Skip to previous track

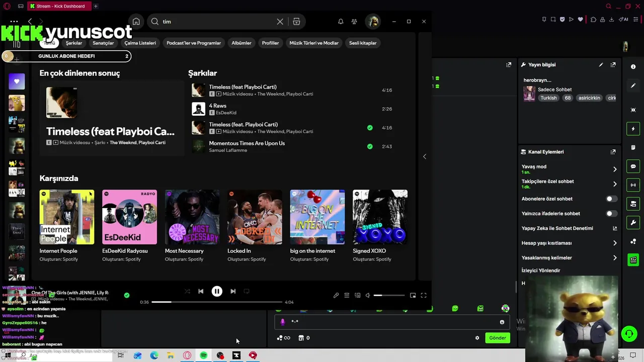pyautogui.click(x=201, y=291)
